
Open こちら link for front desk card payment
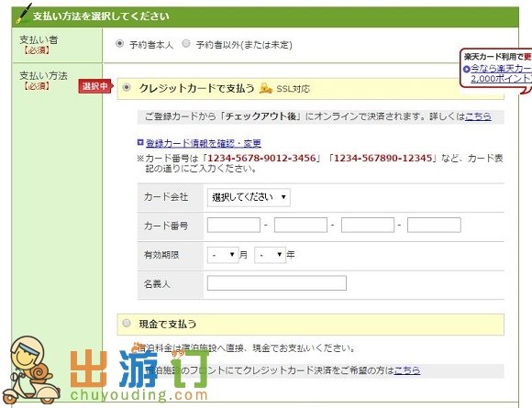[x=407, y=370]
